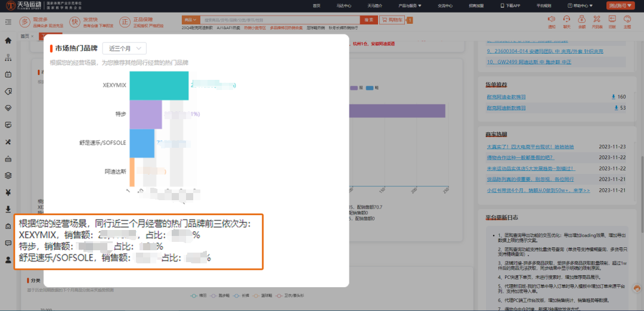Open the sidebar download icon

pyautogui.click(x=8, y=209)
